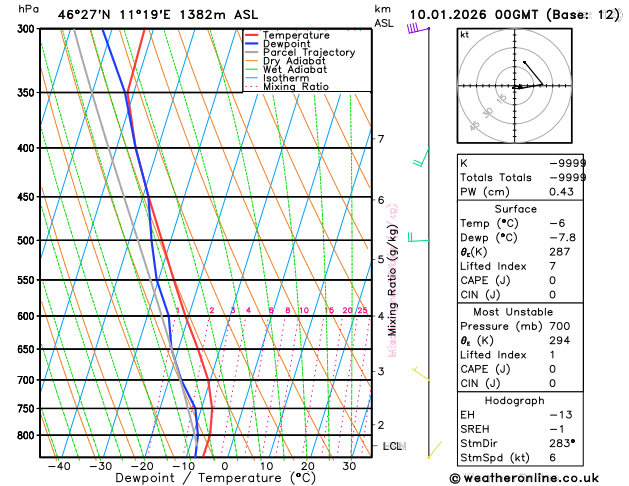629x486 pixels.
Task: Click the hodograph ring label 45
Action: click(x=475, y=126)
